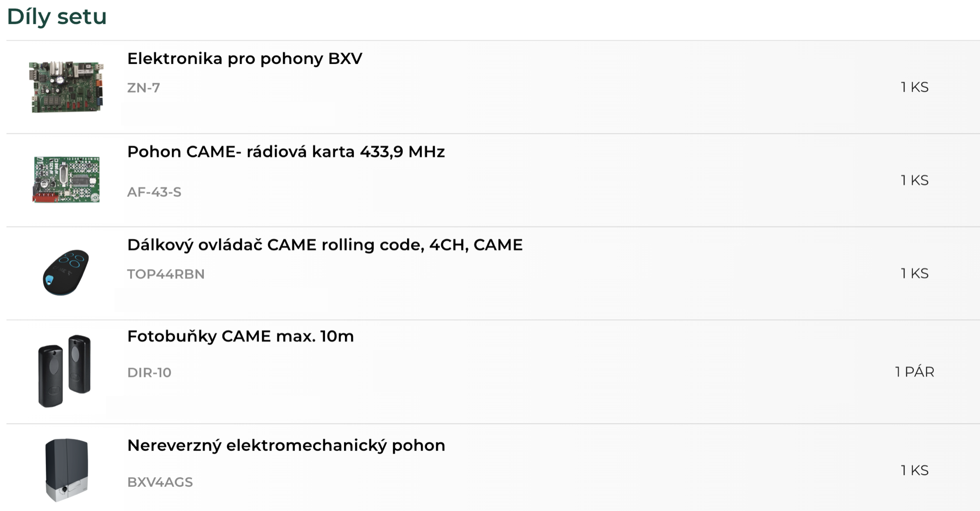Click the DIR-10 product code

pyautogui.click(x=149, y=373)
